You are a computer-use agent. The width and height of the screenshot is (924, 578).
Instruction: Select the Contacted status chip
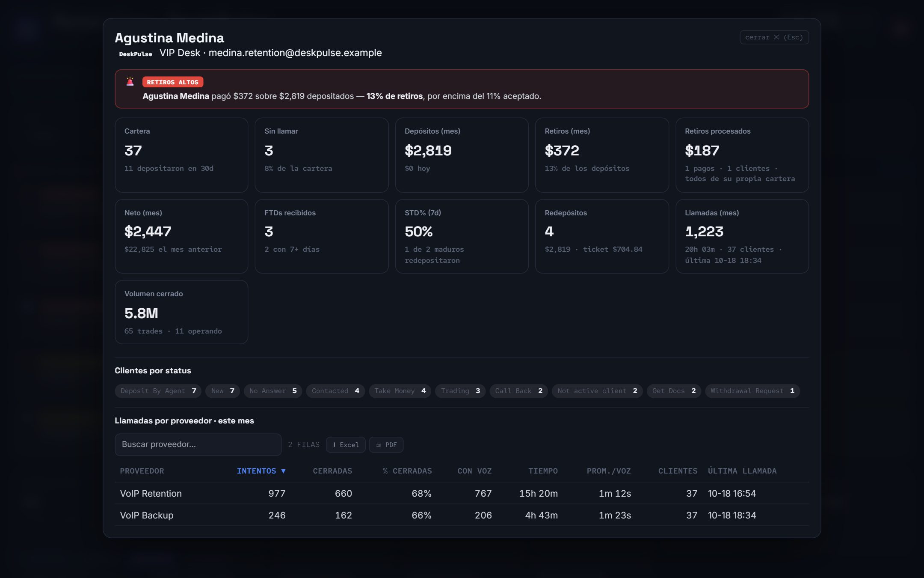(x=335, y=391)
